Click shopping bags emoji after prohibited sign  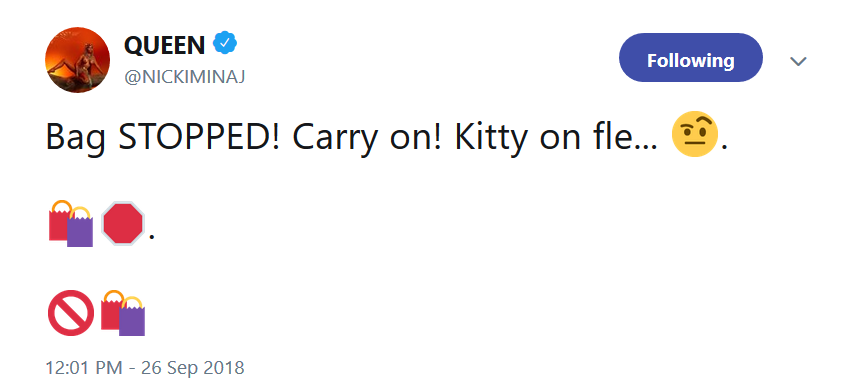point(123,312)
